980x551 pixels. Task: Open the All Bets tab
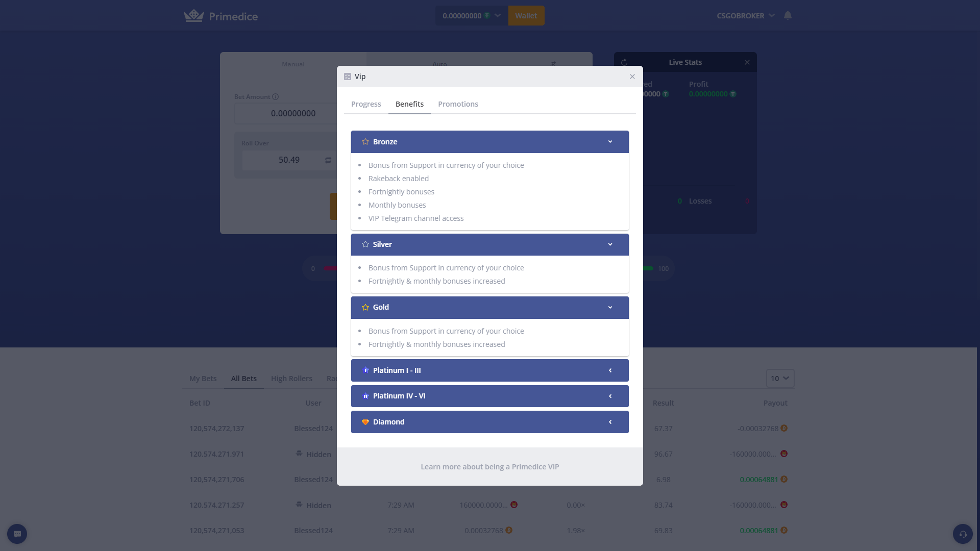point(244,379)
